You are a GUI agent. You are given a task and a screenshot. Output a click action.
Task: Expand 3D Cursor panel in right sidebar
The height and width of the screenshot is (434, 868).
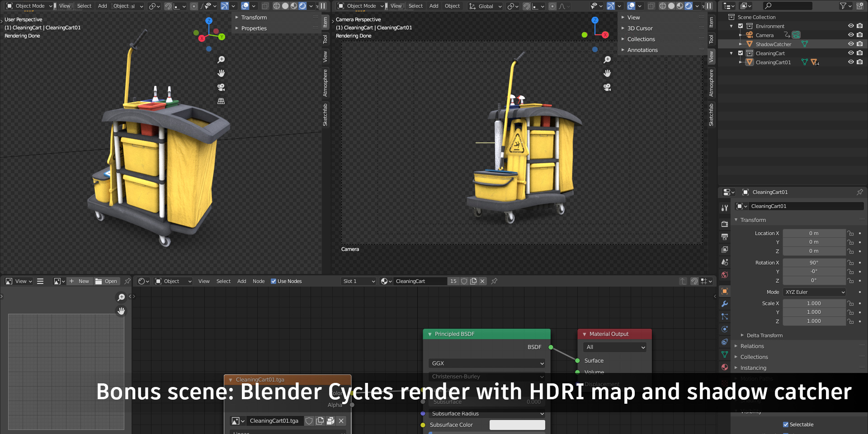coord(640,28)
